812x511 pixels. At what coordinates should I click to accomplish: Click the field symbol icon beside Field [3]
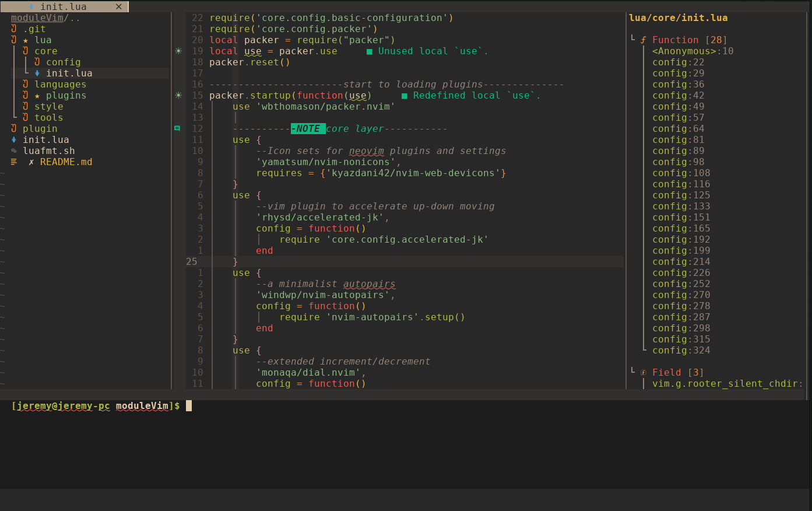click(644, 373)
